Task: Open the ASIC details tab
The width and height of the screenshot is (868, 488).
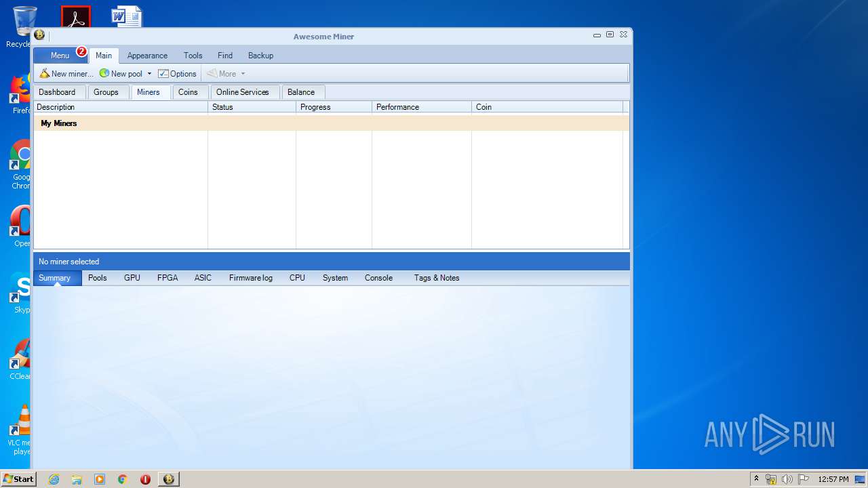Action: pos(203,278)
